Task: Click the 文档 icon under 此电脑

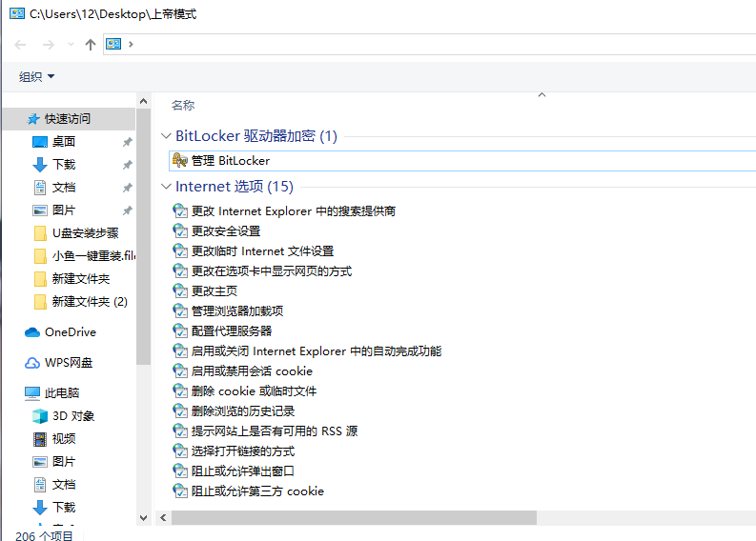Action: pos(40,485)
